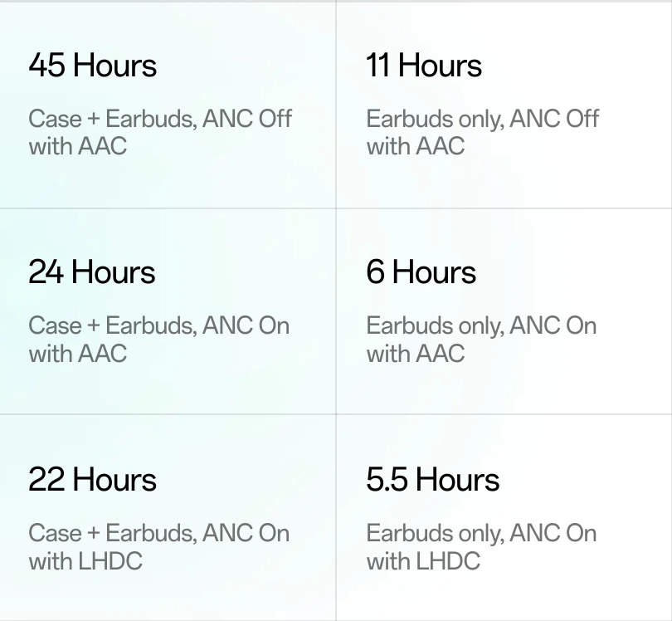This screenshot has width=672, height=621.
Task: Click the horizontal divider below the 45 Hours row
Action: (166, 208)
